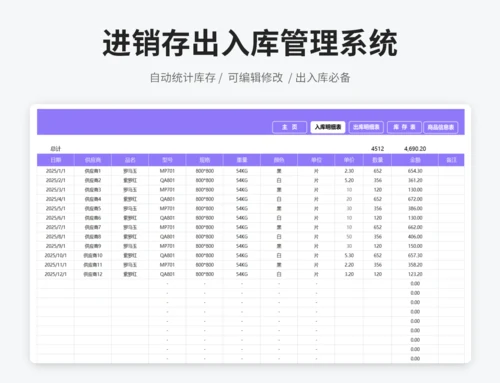Select the unit price cell 5.30
This screenshot has width=500, height=383.
(x=349, y=255)
